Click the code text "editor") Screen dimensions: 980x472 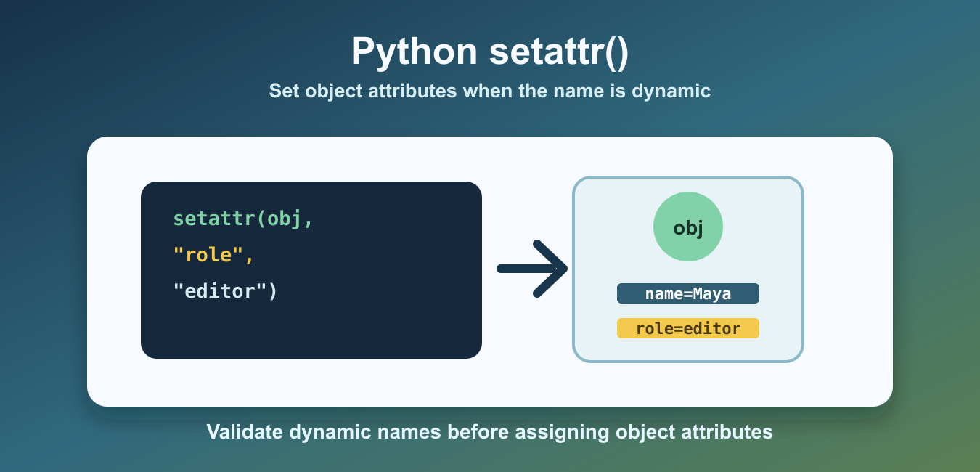(x=225, y=290)
